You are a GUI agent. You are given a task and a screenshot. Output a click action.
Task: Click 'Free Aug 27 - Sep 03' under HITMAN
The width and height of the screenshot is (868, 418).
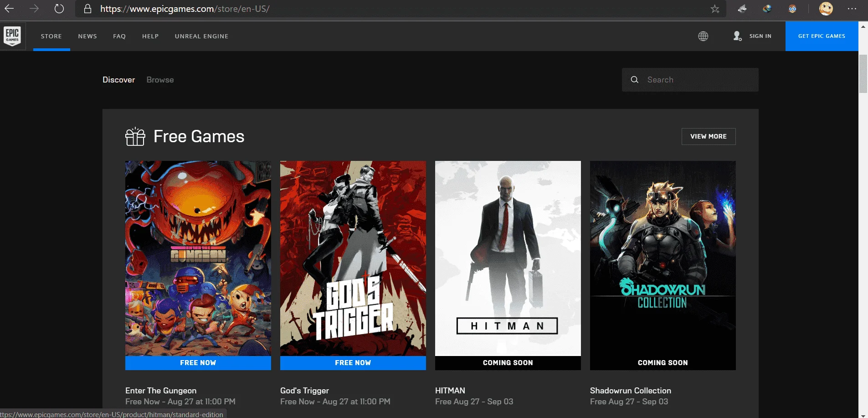(474, 402)
